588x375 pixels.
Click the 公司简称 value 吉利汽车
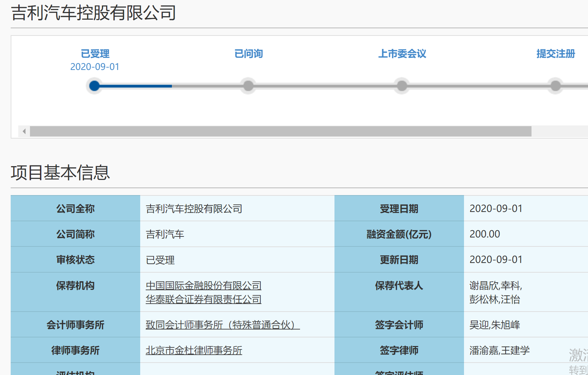pos(165,234)
